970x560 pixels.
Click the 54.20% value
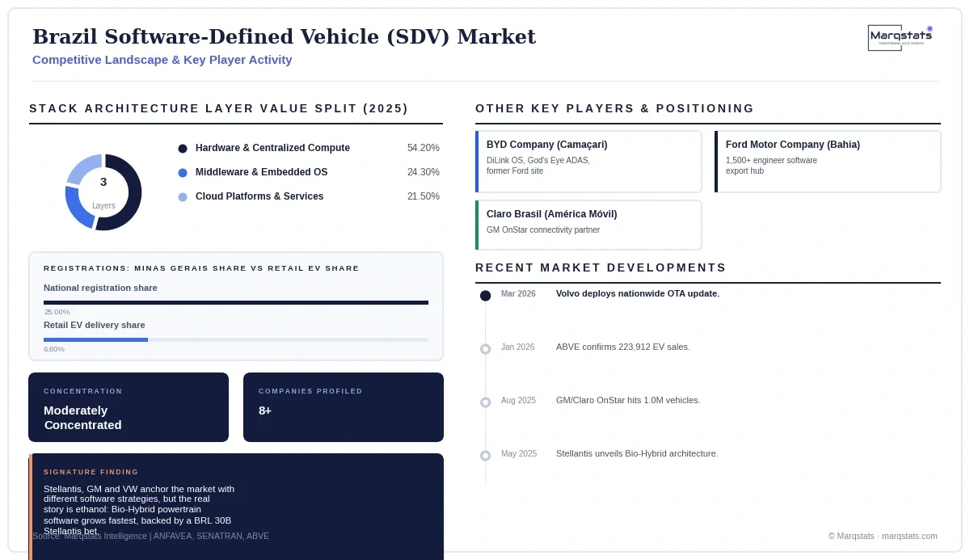click(424, 148)
